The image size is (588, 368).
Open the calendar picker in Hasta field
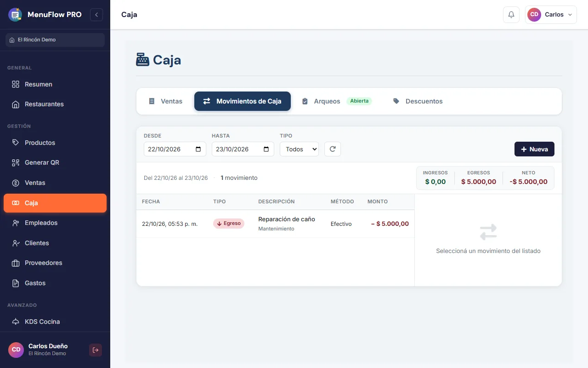(266, 149)
